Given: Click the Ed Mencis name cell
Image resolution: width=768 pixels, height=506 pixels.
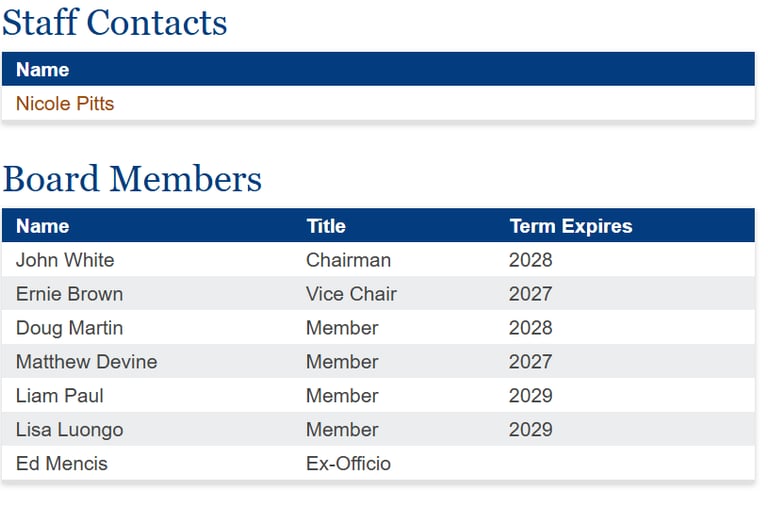Looking at the screenshot, I should coord(62,464).
